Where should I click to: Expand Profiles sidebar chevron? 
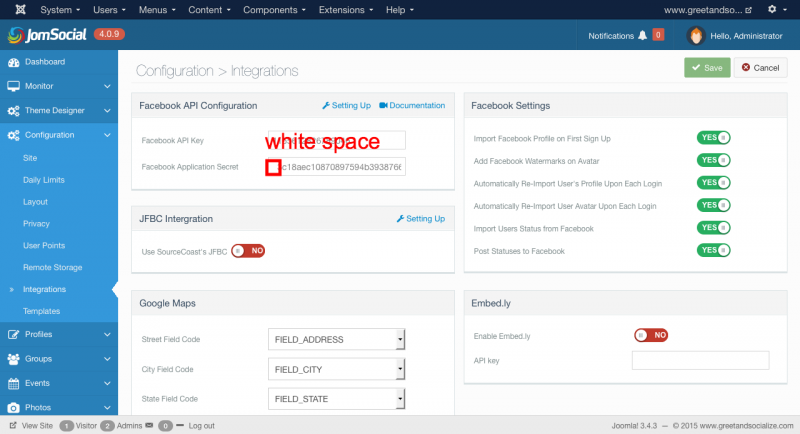[x=107, y=335]
